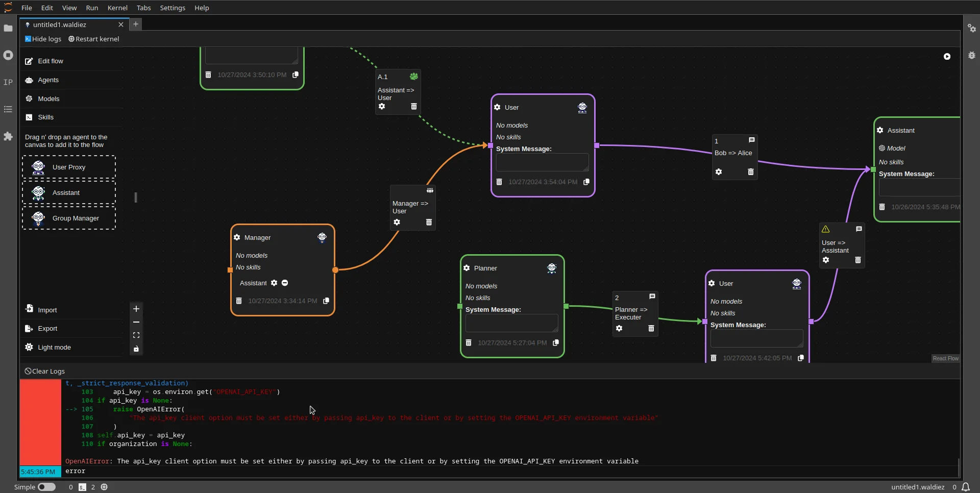Zoom in on the canvas
980x493 pixels.
(136, 309)
